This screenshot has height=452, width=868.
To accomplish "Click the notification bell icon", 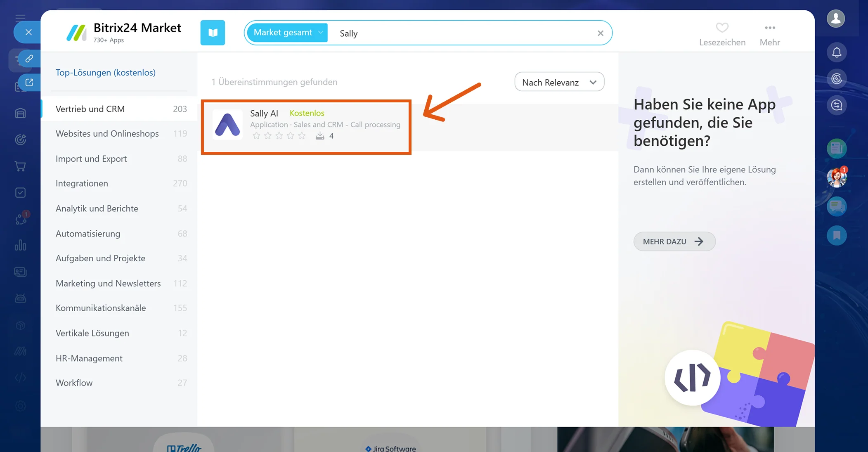I will 837,52.
